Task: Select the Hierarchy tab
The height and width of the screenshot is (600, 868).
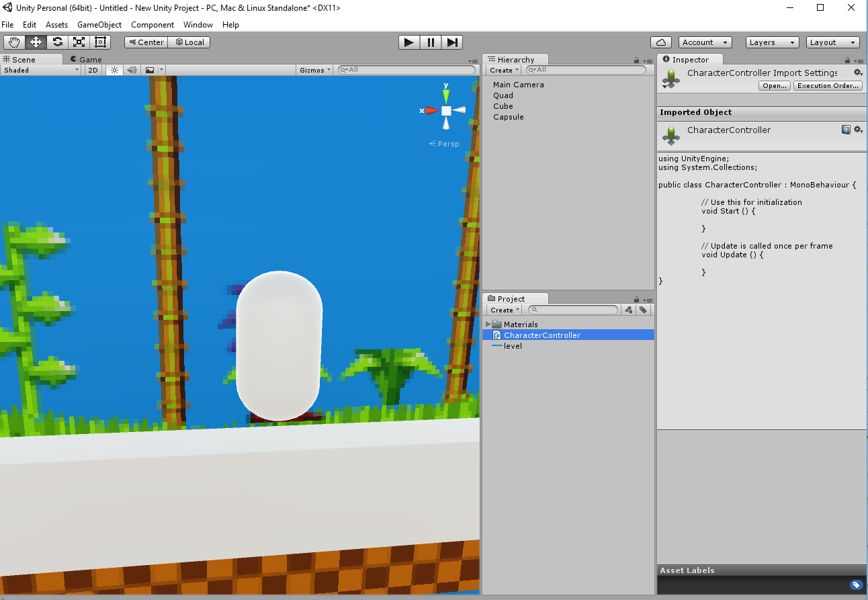Action: tap(515, 59)
